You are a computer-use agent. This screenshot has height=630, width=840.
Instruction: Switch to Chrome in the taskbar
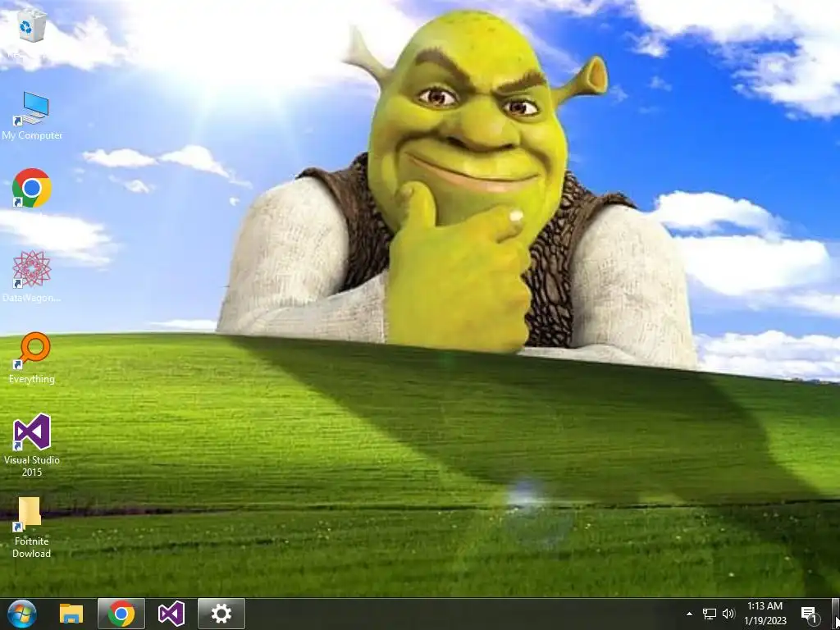point(121,614)
